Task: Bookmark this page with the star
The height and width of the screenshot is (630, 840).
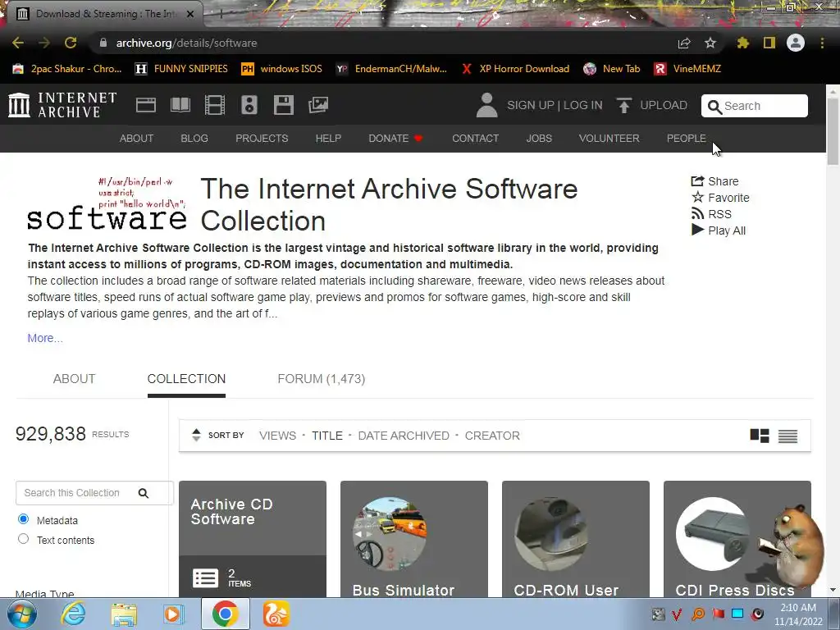Action: (710, 43)
